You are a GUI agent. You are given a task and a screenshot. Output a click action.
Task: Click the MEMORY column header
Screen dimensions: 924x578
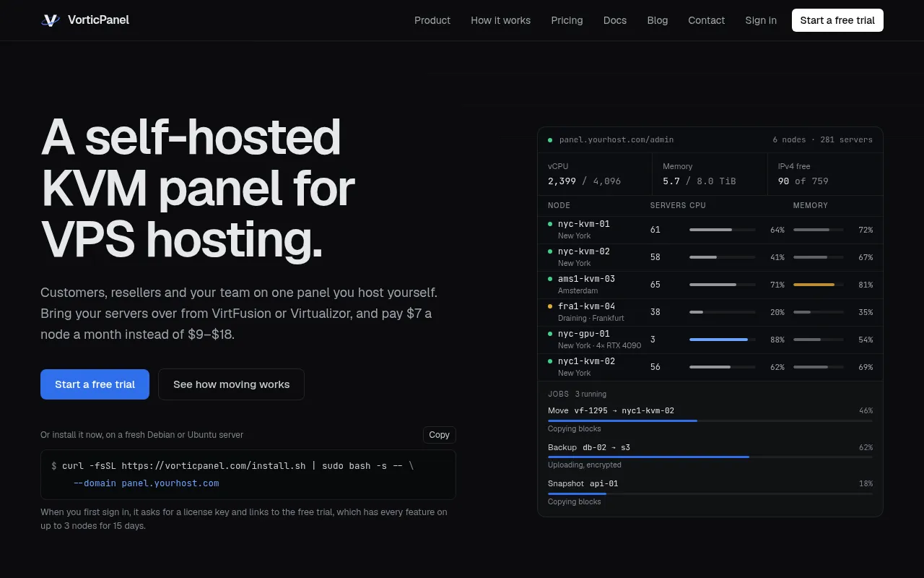(811, 206)
